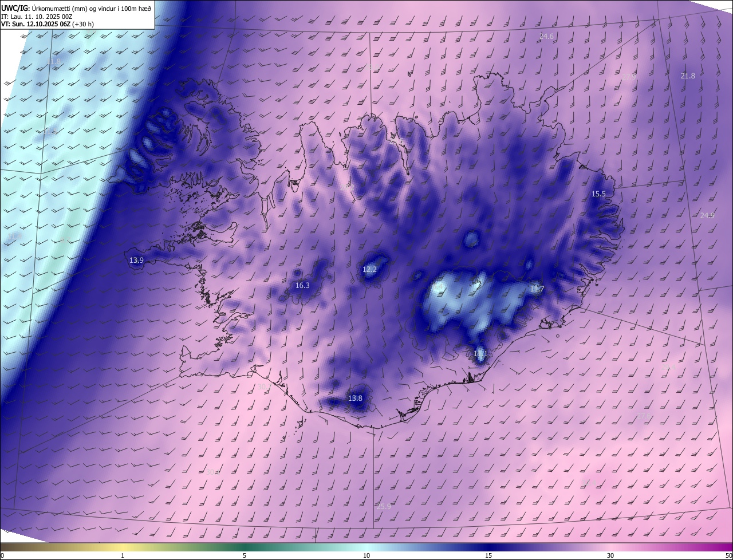The height and width of the screenshot is (560, 733).
Task: Click the 24.6 value label
Action: (x=546, y=37)
